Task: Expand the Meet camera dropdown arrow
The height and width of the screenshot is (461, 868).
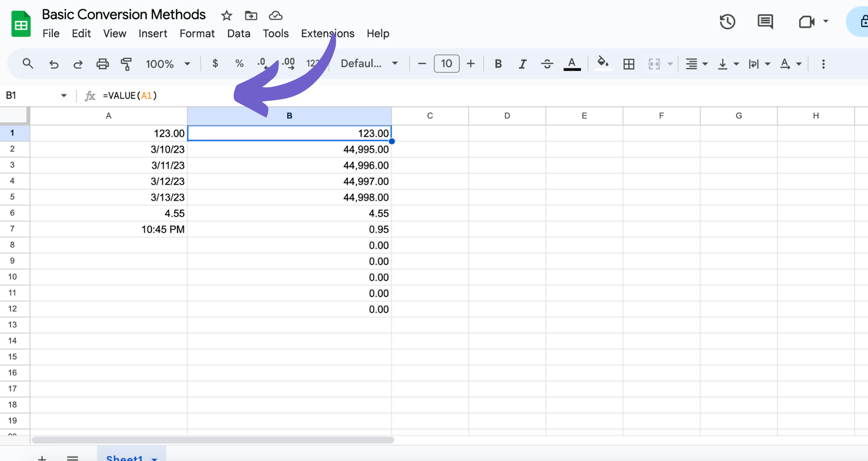Action: 826,21
